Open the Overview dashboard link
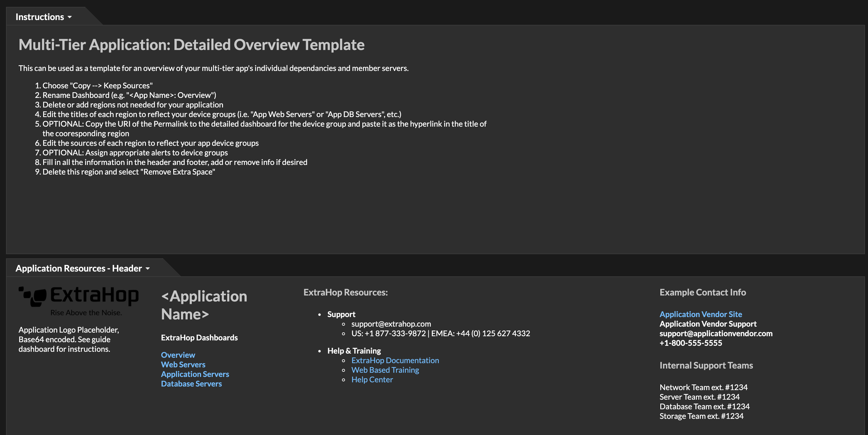The height and width of the screenshot is (435, 868). pyautogui.click(x=178, y=355)
